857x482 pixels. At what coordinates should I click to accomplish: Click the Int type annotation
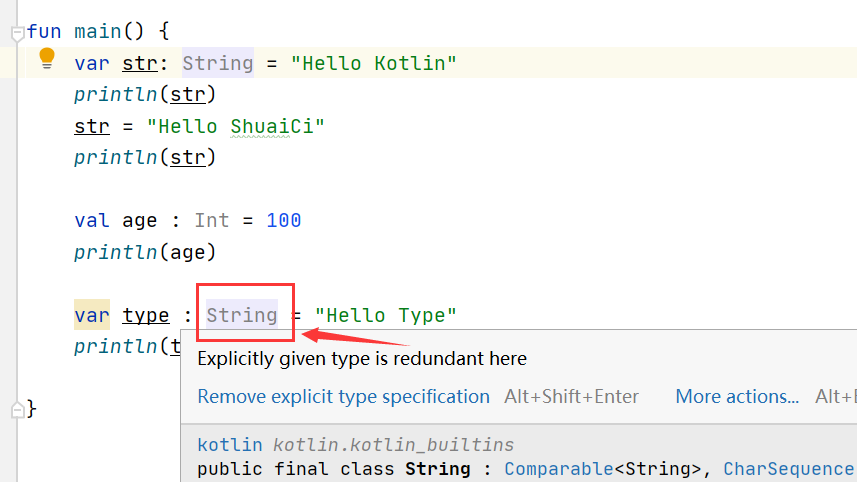coord(212,221)
